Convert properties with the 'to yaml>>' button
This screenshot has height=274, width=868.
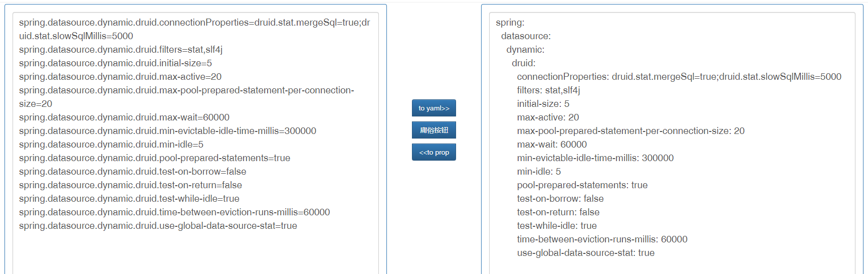click(x=433, y=108)
